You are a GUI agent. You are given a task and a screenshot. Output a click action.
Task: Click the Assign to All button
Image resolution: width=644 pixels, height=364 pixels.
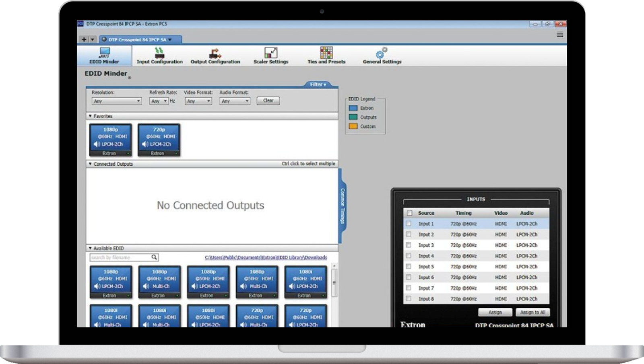[x=533, y=312]
